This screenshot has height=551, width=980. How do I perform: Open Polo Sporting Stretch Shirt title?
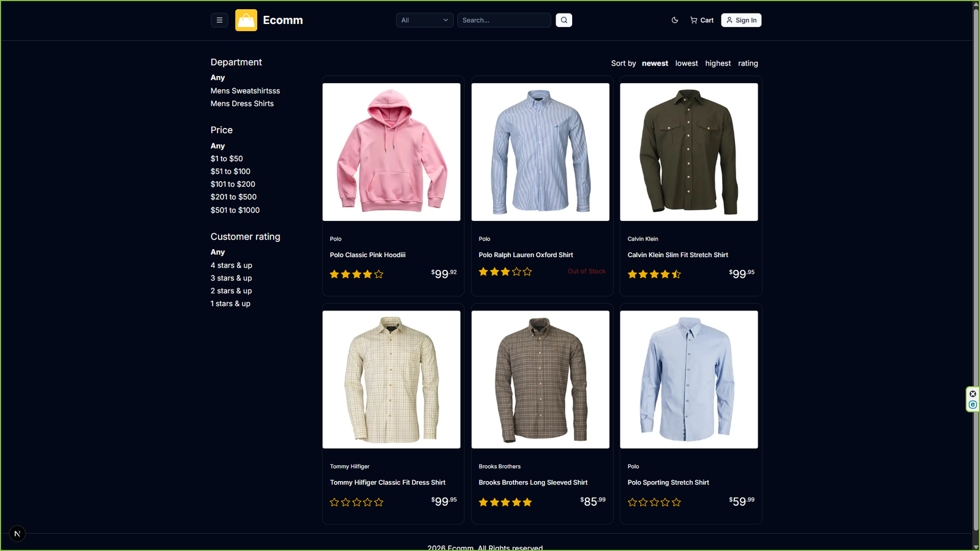pyautogui.click(x=668, y=482)
